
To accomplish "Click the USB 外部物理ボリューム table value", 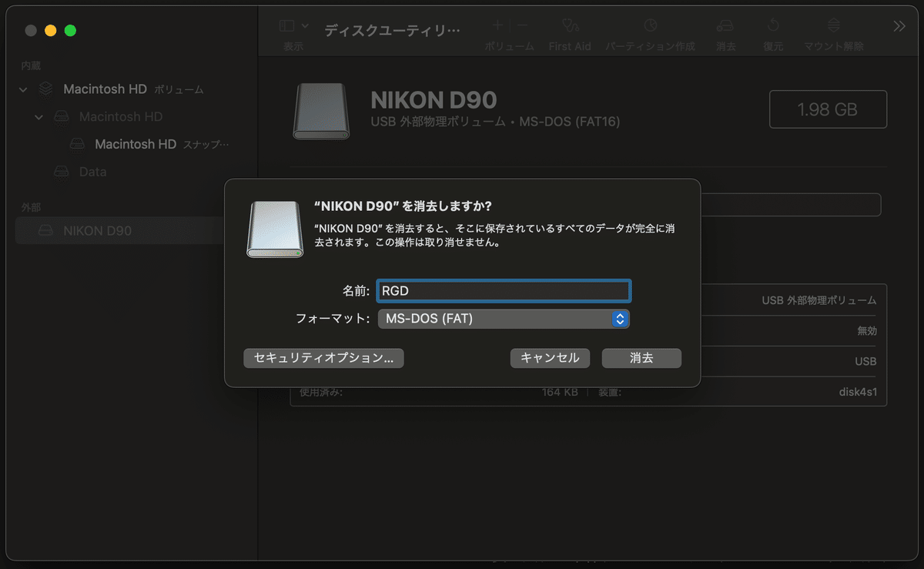I will (819, 300).
